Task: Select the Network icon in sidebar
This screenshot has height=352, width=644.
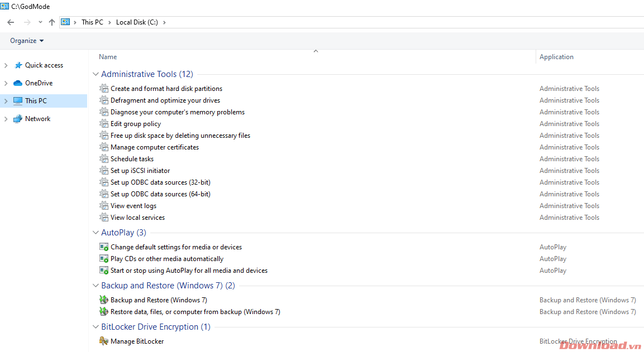Action: (18, 119)
